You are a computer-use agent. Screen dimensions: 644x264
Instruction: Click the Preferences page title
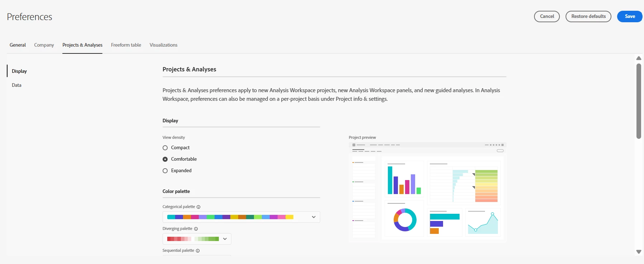click(29, 17)
